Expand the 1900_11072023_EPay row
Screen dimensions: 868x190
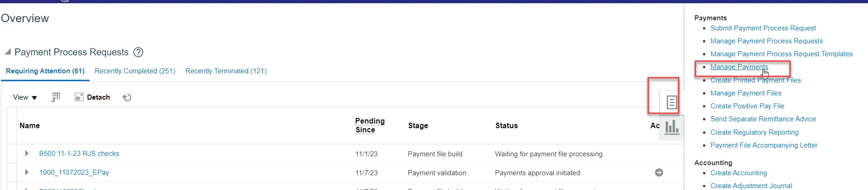point(27,172)
